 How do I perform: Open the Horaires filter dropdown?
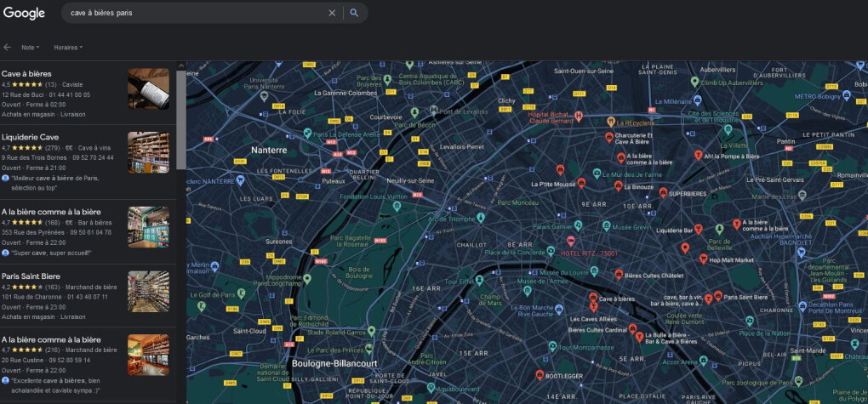coord(68,48)
